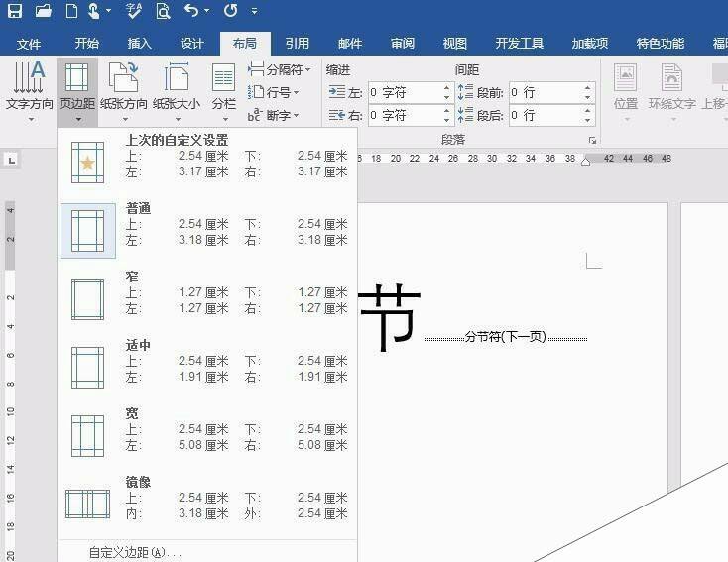Open 自定义边距(A)... custom margins

point(135,553)
